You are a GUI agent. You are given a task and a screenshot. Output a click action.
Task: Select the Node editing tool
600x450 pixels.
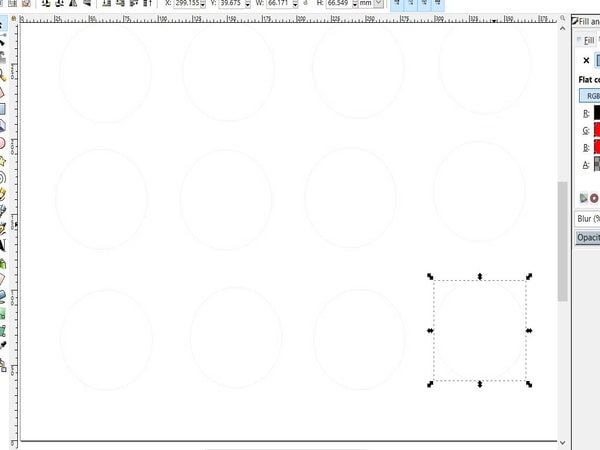point(2,40)
